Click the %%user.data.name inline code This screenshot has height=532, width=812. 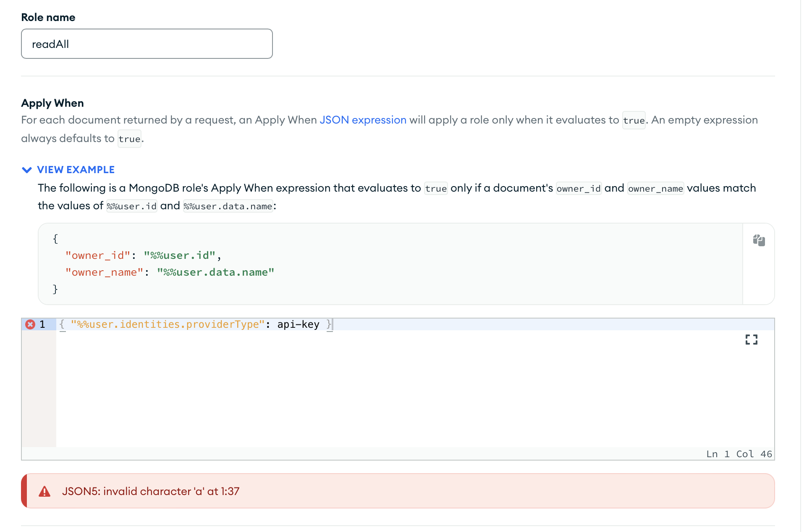tap(228, 206)
